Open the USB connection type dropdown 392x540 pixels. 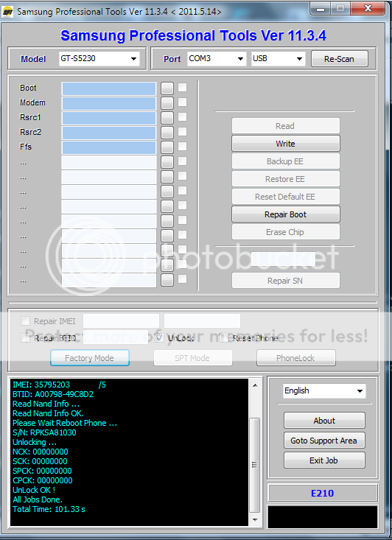pyautogui.click(x=278, y=58)
